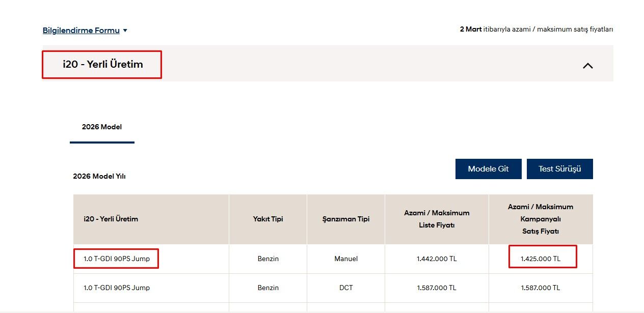Click the Yakıt Tipi column header

[x=268, y=219]
